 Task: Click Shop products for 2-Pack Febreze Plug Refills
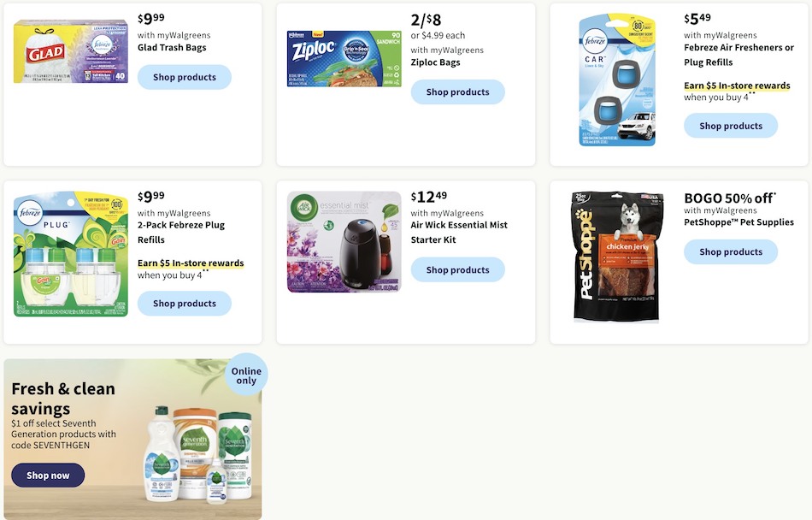click(x=185, y=304)
